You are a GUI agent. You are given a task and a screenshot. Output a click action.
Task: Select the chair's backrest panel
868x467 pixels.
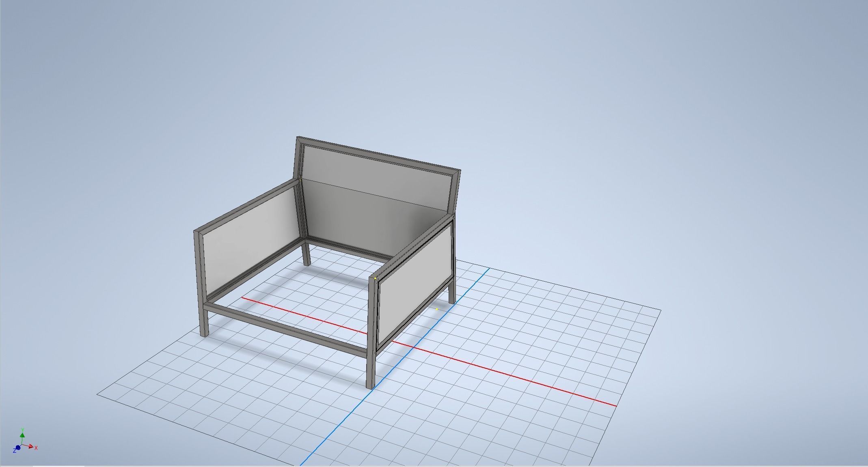[x=378, y=199]
